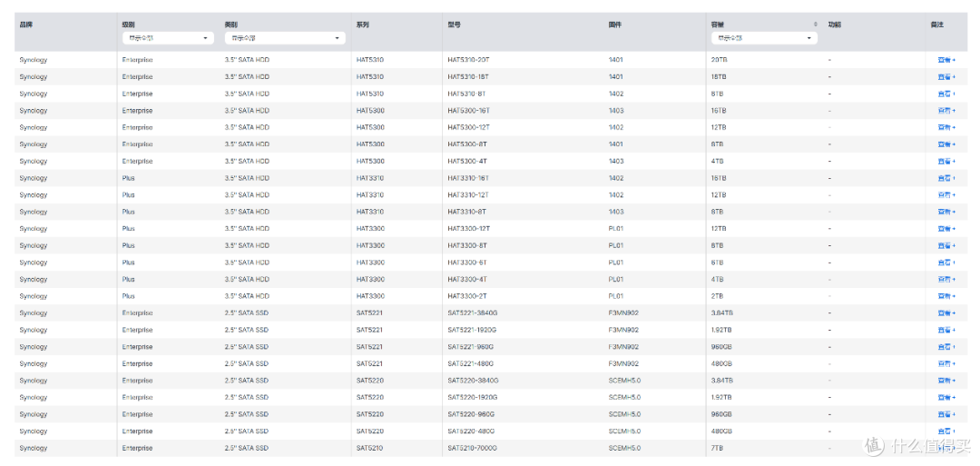Click the 系列 column header
The width and height of the screenshot is (980, 466).
[362, 25]
